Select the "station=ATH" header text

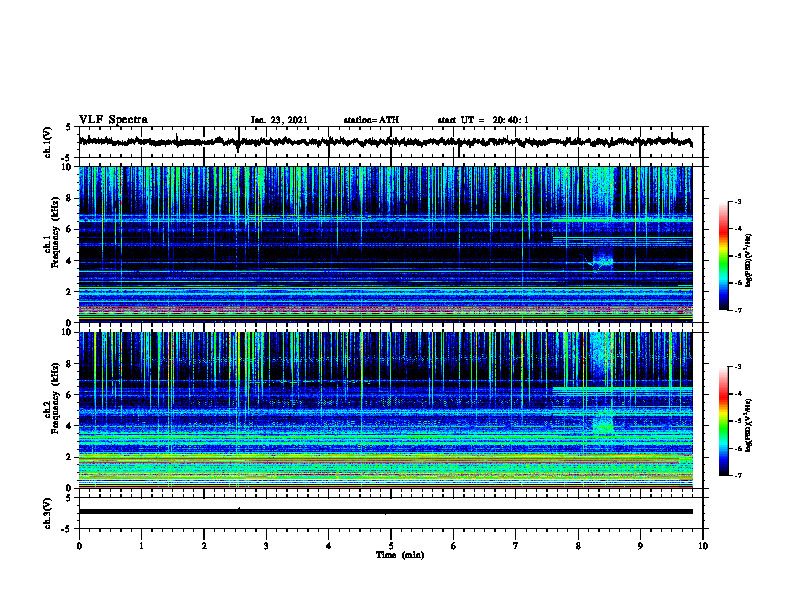(371, 120)
